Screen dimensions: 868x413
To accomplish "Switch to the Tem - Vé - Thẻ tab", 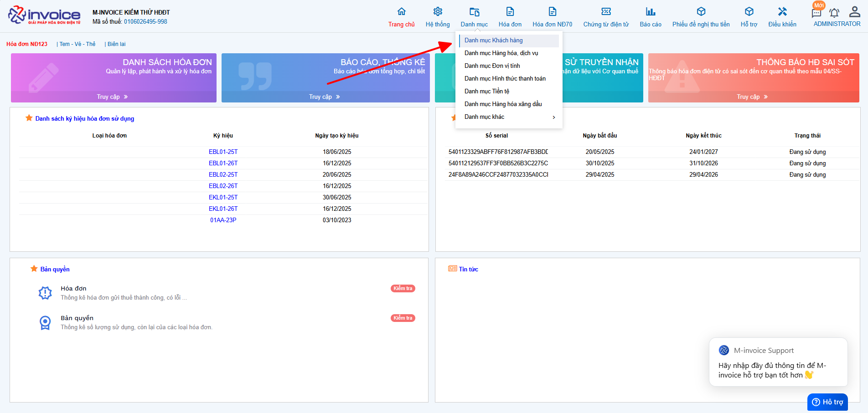I will [77, 44].
